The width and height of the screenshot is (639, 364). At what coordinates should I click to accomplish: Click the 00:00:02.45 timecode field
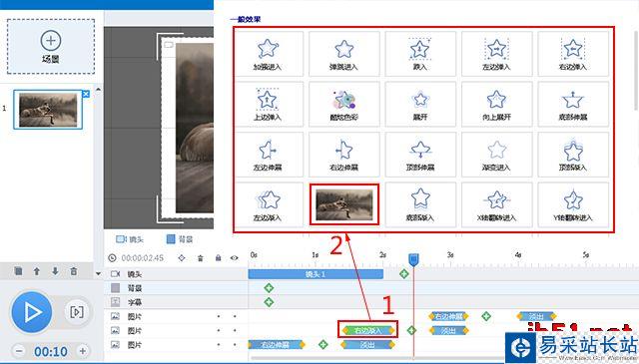click(x=142, y=258)
